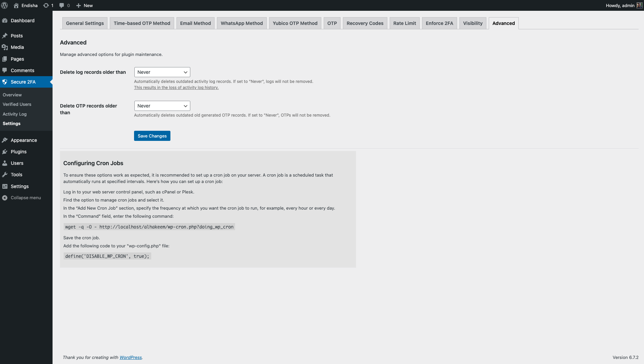644x364 pixels.
Task: Open the Dashboard menu label
Action: click(x=23, y=21)
